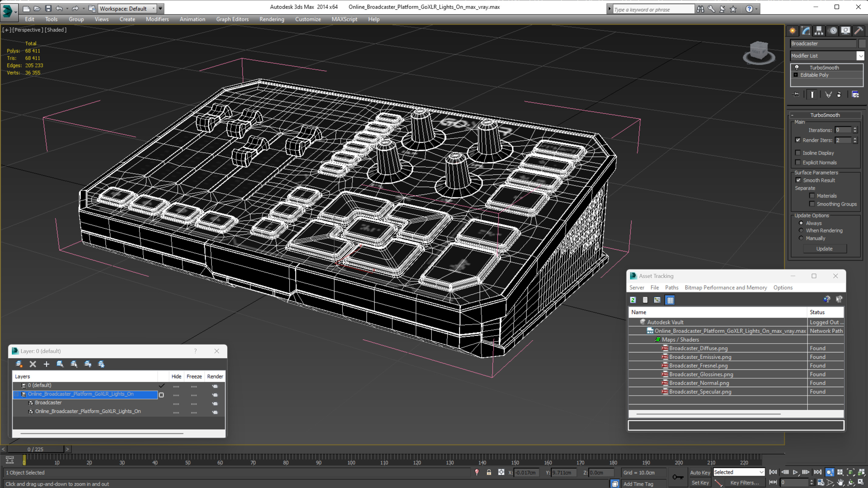Viewport: 868px width, 488px height.
Task: Click the Help question mark icon
Action: click(x=749, y=9)
